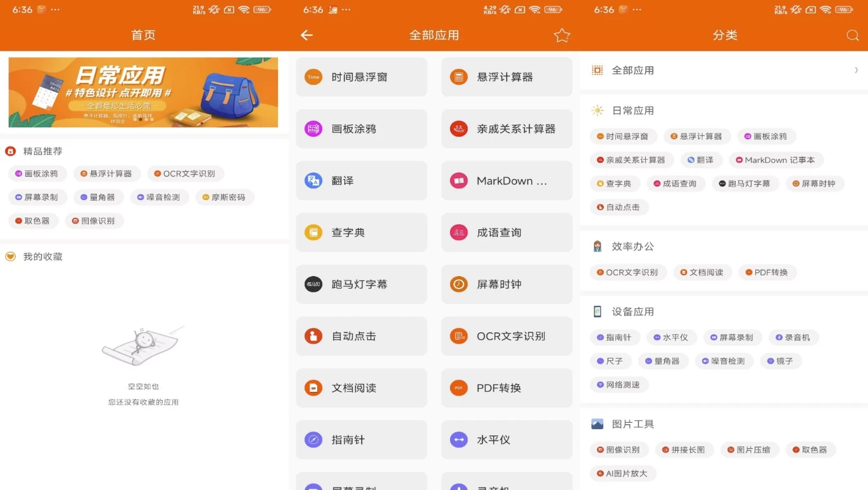Viewport: 868px width, 490px height.
Task: Open OCR文字识别 chip under 精品推荐
Action: click(186, 173)
